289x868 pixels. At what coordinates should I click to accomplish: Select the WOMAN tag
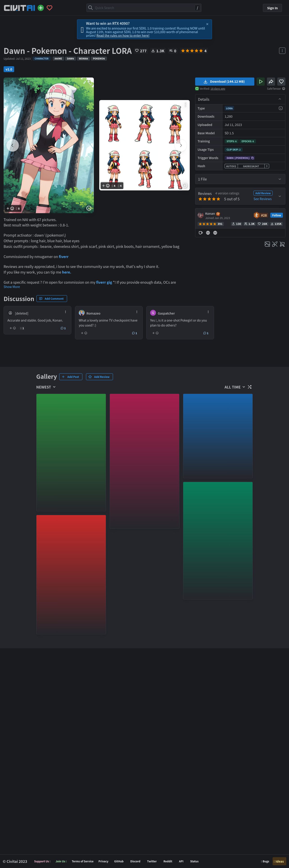tap(84, 59)
